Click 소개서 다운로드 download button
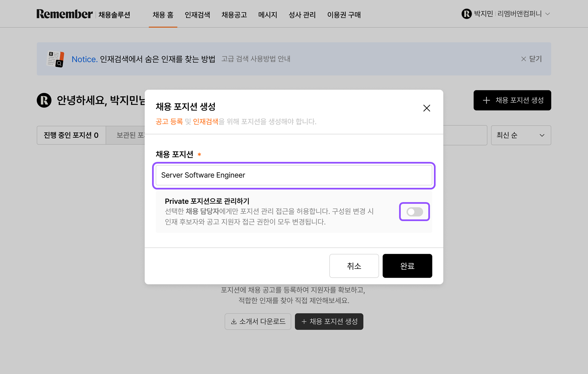 click(x=258, y=321)
